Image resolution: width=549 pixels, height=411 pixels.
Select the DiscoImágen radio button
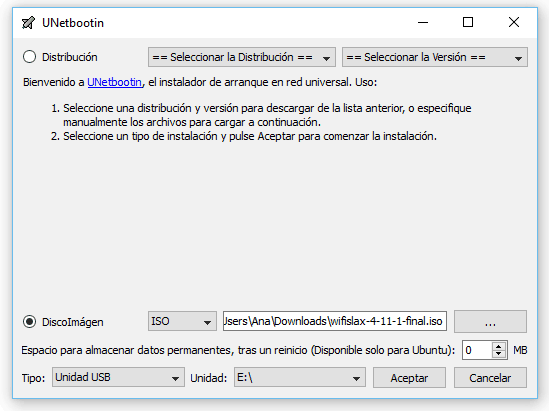point(29,321)
